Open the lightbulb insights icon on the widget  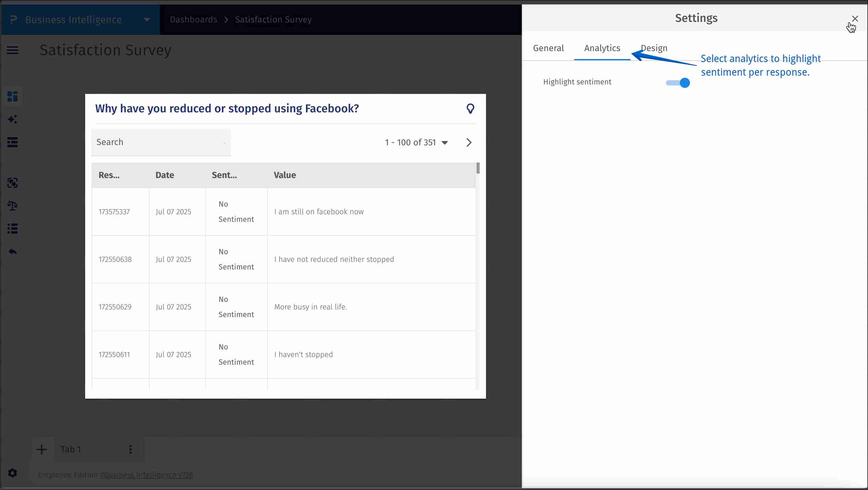point(470,109)
